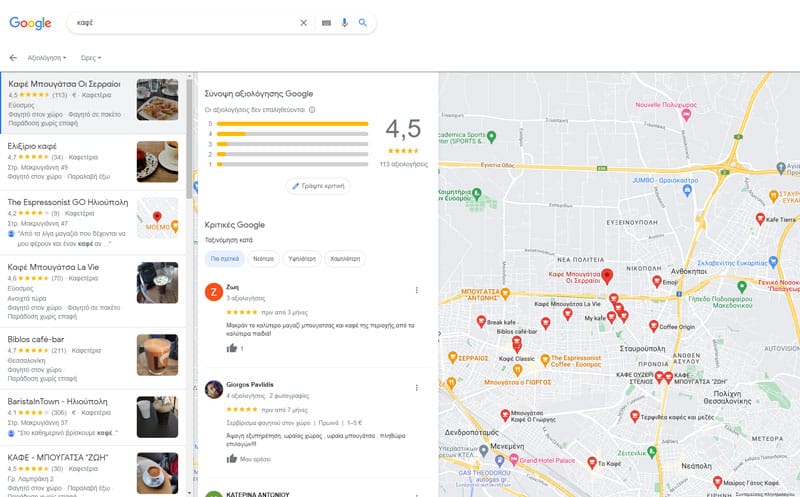
Task: Click the Ελιξίριο καφέ photo thumbnail
Action: (x=158, y=162)
